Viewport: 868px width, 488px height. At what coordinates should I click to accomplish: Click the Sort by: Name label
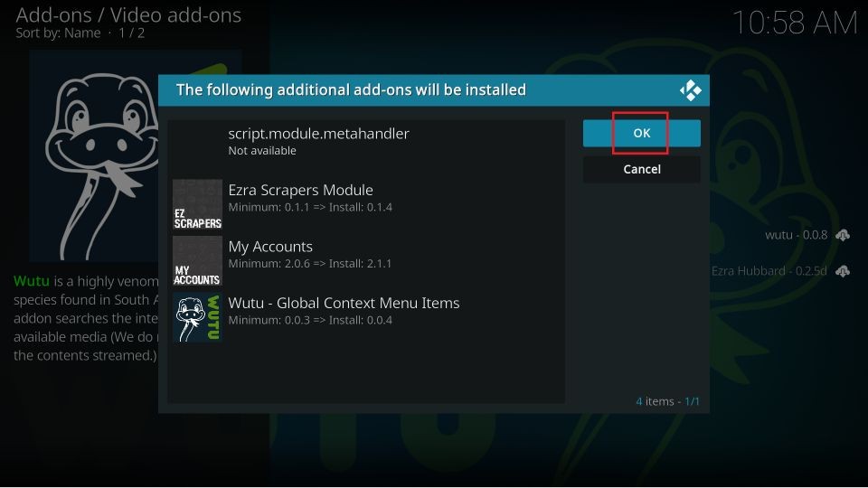pos(58,33)
